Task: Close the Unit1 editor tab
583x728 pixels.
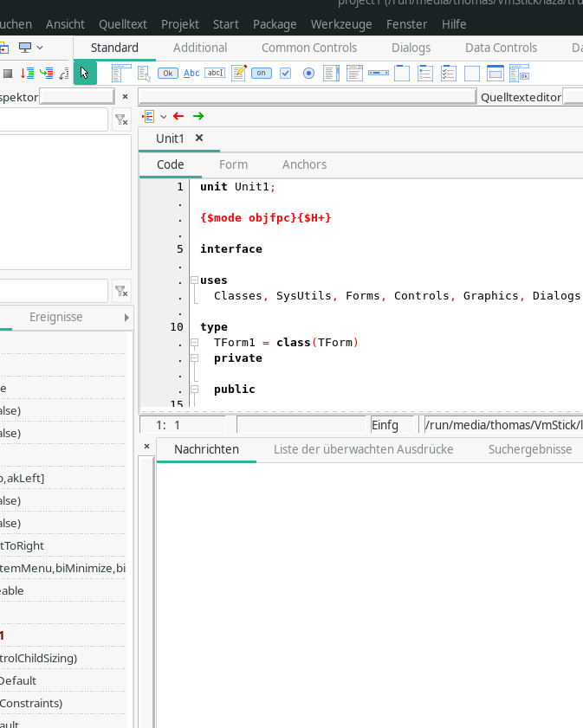Action: pyautogui.click(x=199, y=138)
